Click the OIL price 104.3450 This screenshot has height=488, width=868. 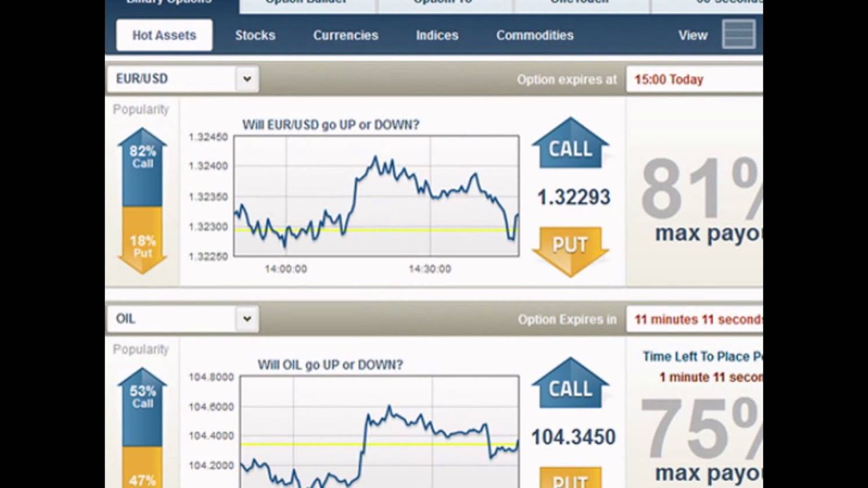point(574,437)
